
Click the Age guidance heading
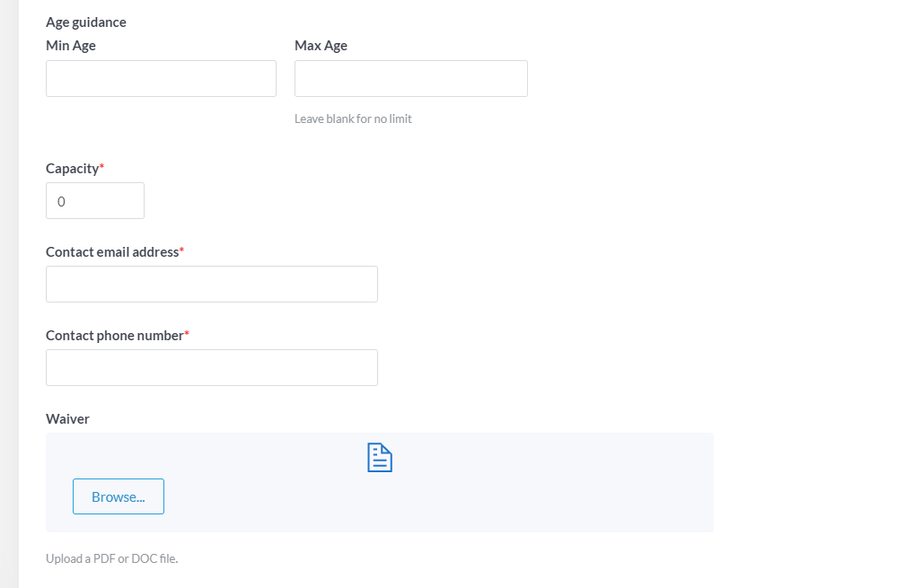tap(86, 22)
